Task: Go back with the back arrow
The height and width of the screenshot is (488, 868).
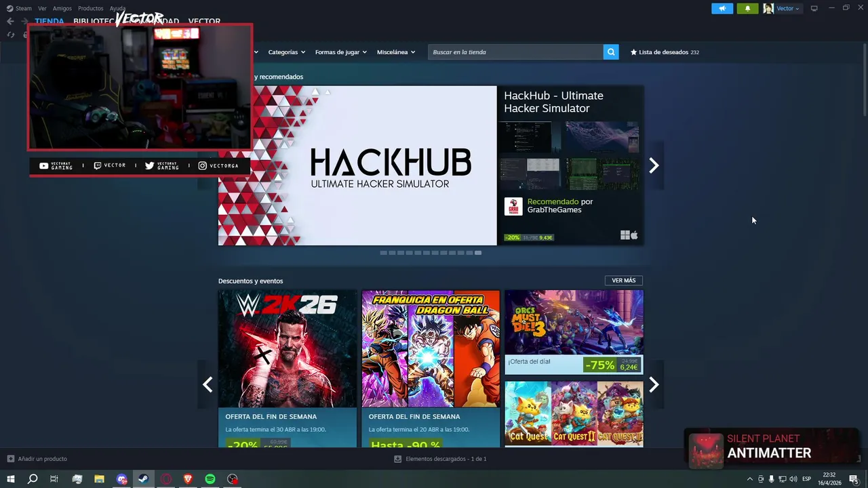Action: (x=10, y=21)
